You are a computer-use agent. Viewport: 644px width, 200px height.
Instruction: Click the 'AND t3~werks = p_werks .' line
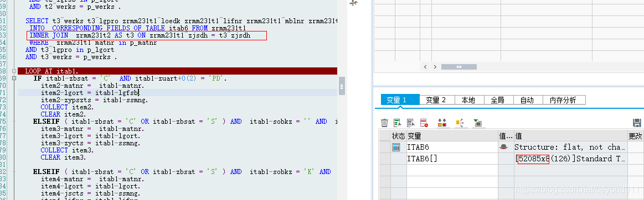point(71,57)
